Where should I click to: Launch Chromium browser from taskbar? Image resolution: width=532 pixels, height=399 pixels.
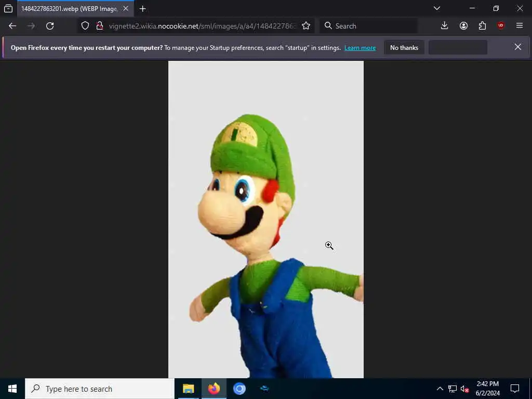(x=239, y=389)
